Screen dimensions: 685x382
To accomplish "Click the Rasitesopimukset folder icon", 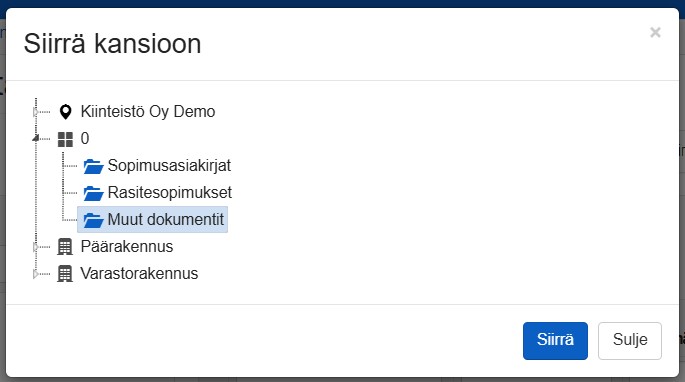I will pyautogui.click(x=93, y=193).
